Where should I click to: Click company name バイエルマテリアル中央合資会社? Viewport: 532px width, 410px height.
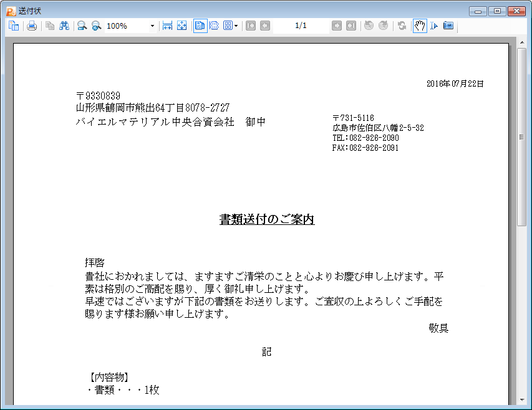pyautogui.click(x=155, y=122)
